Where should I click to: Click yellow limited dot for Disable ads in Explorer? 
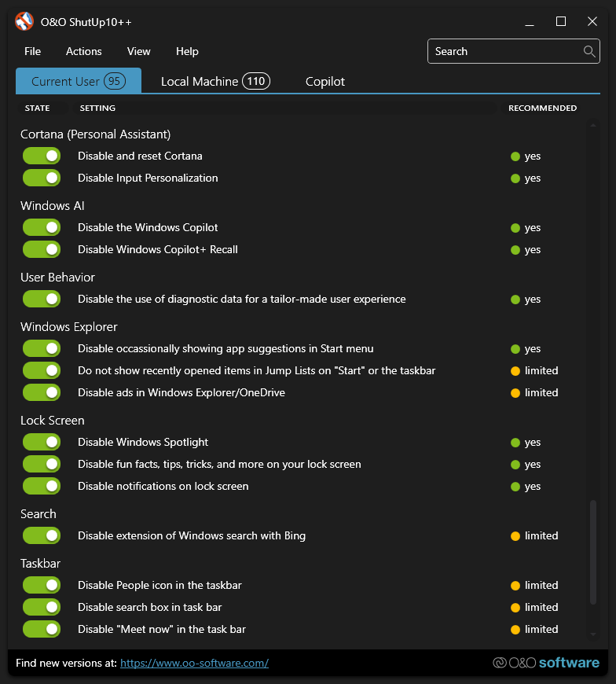(515, 393)
